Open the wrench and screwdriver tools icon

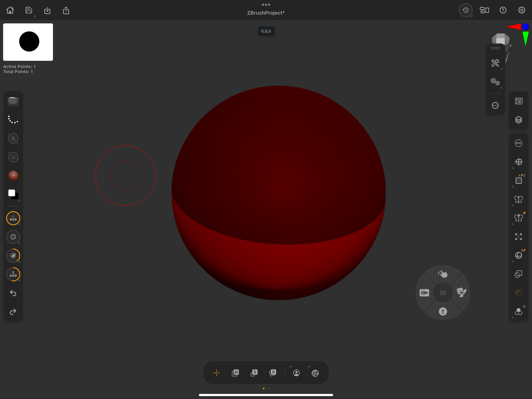coord(495,63)
